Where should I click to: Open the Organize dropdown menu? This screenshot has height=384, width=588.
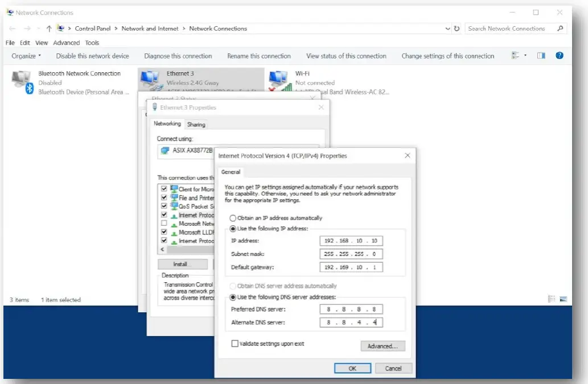pos(26,56)
